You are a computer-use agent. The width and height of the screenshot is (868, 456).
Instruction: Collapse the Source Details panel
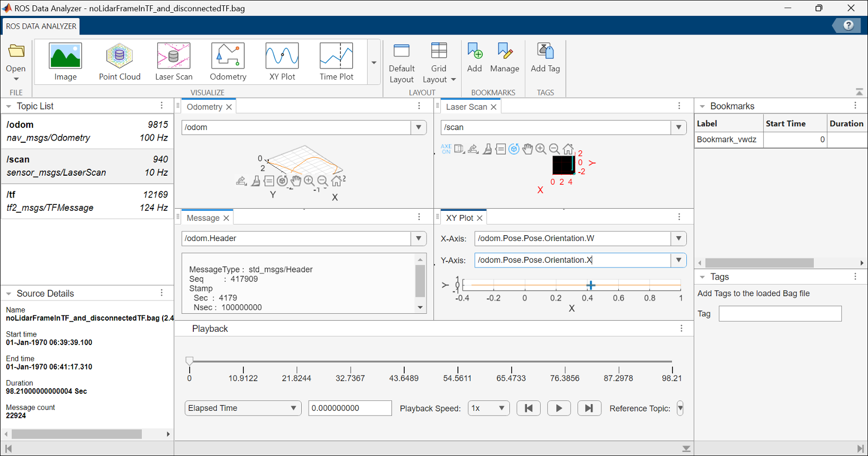coord(8,294)
